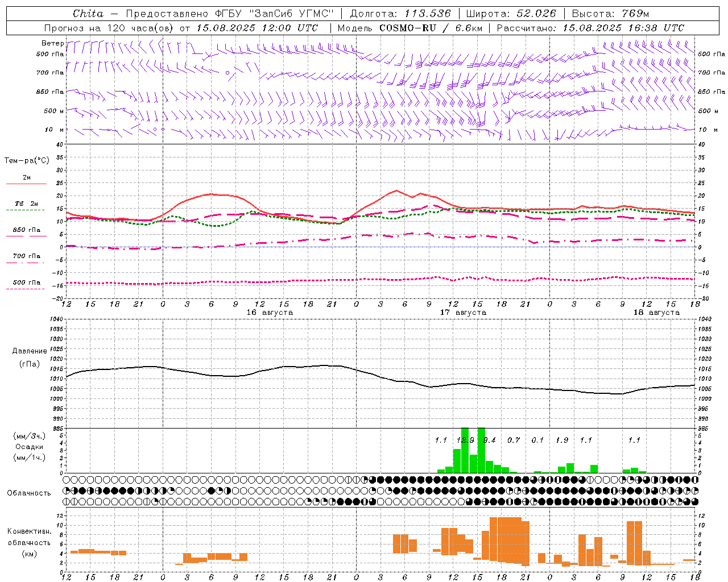Click the forecast start "15.08.2025 12:00 UTC"
Image resolution: width=728 pixels, height=582 pixels.
(x=258, y=28)
